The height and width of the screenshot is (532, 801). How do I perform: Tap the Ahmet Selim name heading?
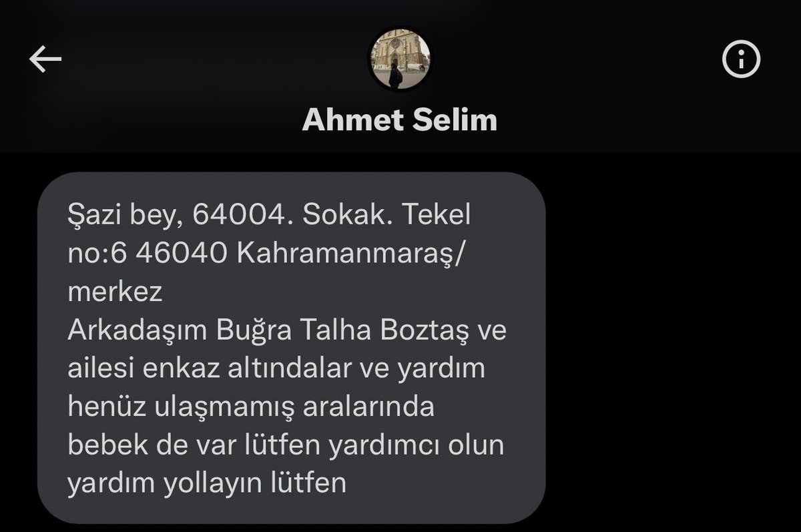click(400, 120)
